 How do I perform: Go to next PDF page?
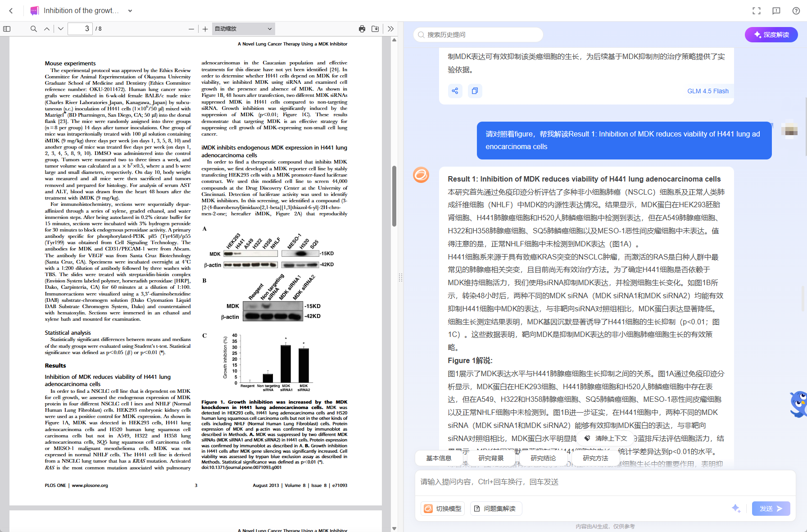61,29
